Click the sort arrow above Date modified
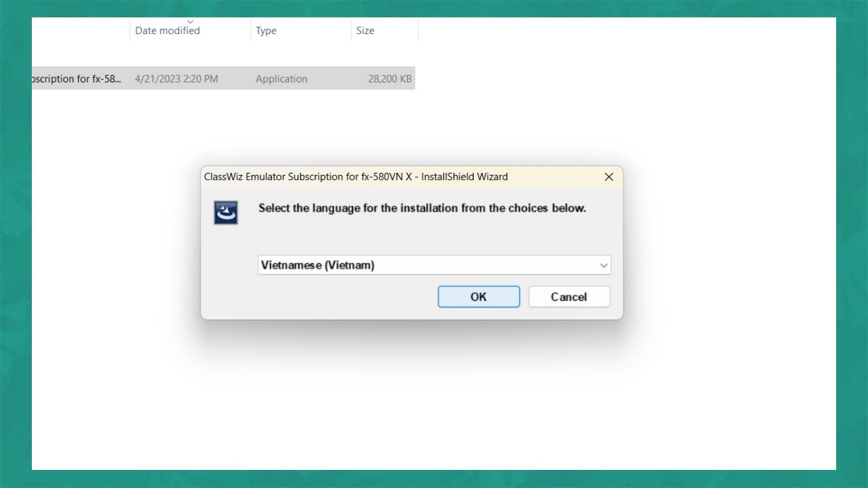The image size is (868, 488). 190,21
